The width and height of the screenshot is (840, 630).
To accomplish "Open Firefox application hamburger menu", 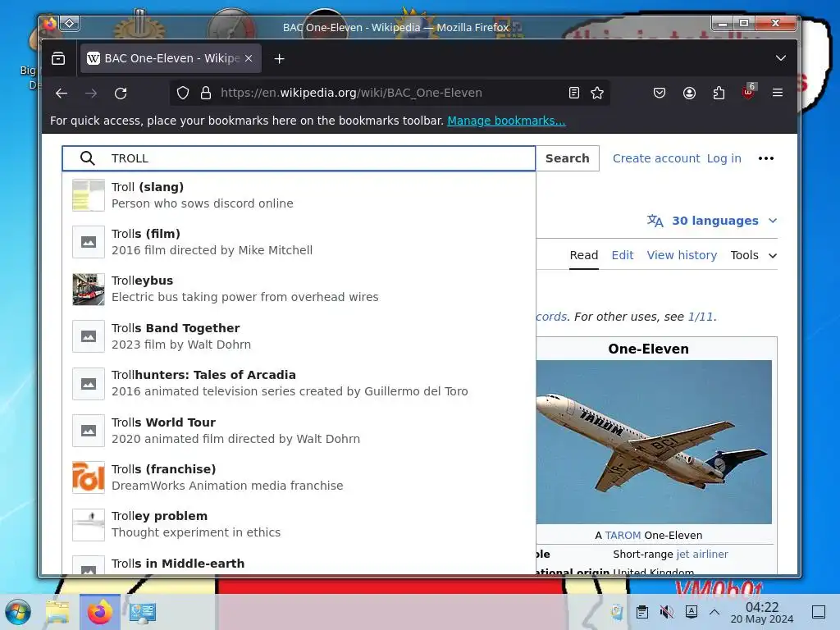I will point(778,94).
